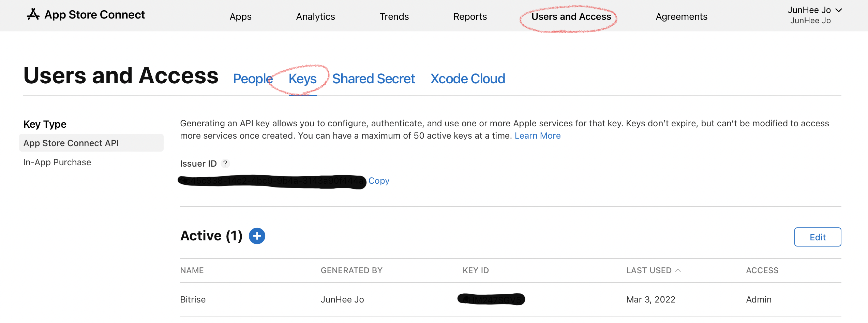868x323 pixels.
Task: Select the Bitrise key name
Action: point(193,299)
